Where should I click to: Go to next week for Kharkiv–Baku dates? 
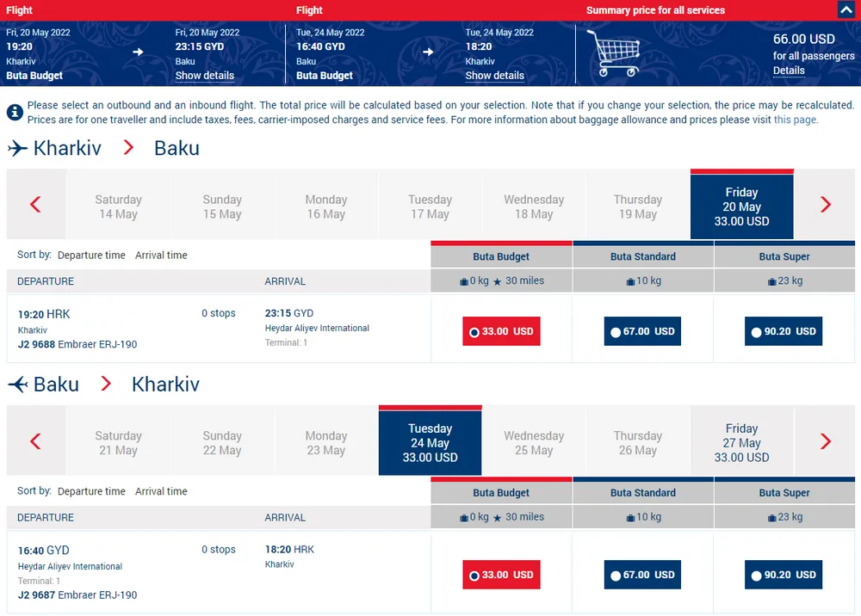coord(826,205)
